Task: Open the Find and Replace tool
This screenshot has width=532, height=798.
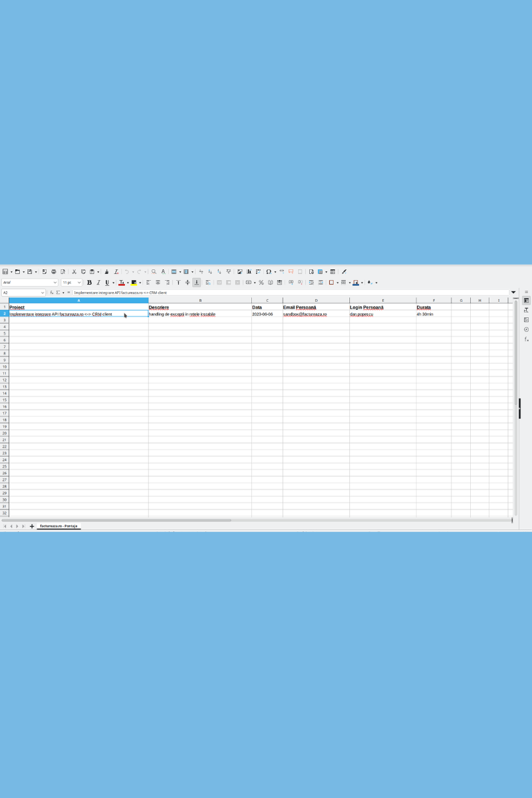Action: tap(153, 271)
